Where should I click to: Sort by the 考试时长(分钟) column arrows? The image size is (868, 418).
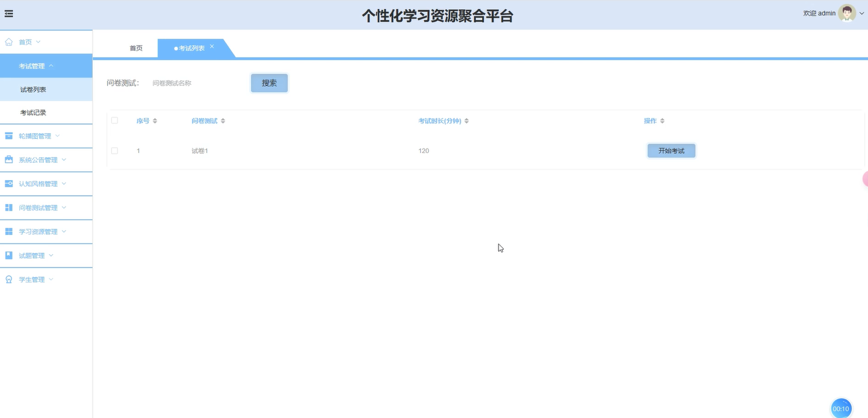click(x=468, y=120)
